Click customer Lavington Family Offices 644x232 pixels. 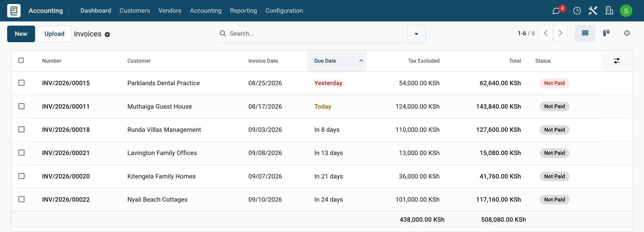[x=162, y=153]
